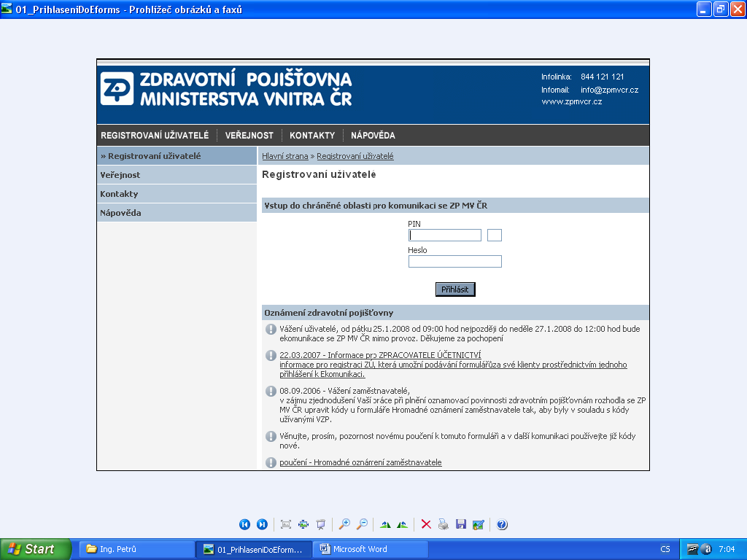
Task: Rotate the image clockwise
Action: coord(385,524)
